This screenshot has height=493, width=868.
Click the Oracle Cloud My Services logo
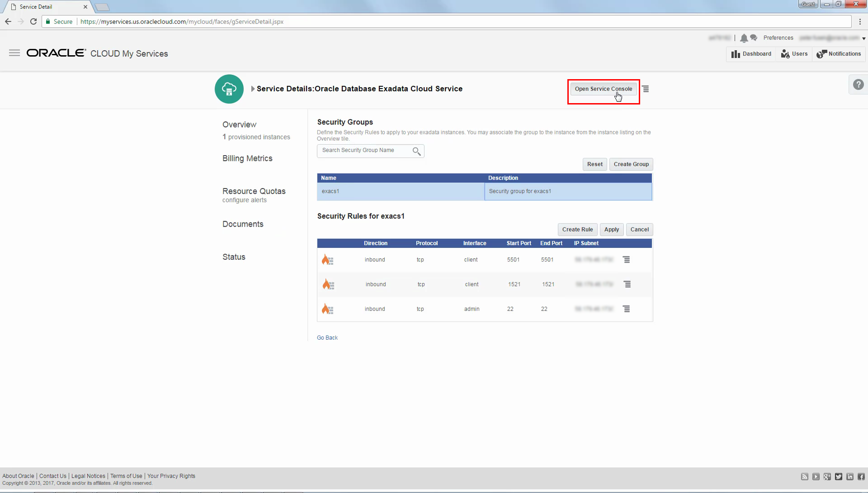[x=97, y=53]
